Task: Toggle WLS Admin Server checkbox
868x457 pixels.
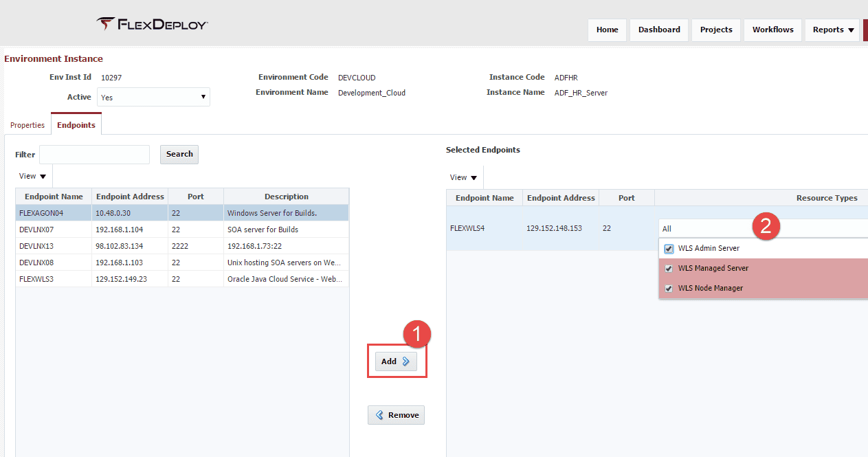Action: 669,248
